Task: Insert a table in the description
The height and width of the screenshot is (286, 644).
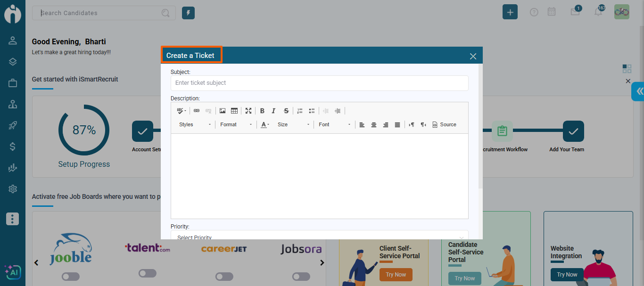Action: pyautogui.click(x=234, y=111)
